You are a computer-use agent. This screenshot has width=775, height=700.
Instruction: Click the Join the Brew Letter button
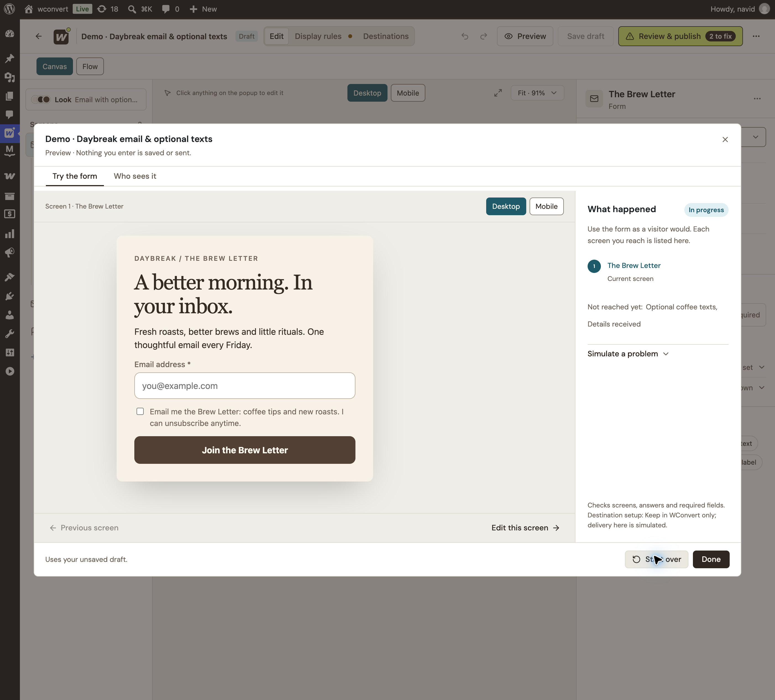pos(245,450)
